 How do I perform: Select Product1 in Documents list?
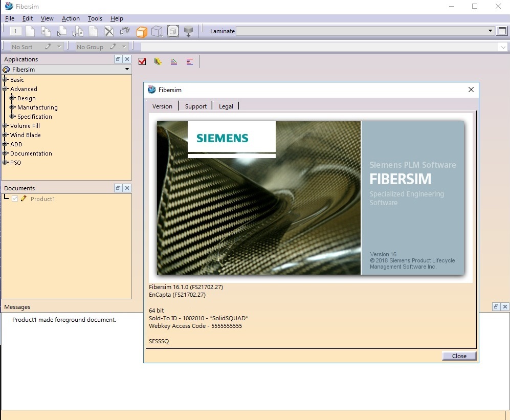[42, 199]
